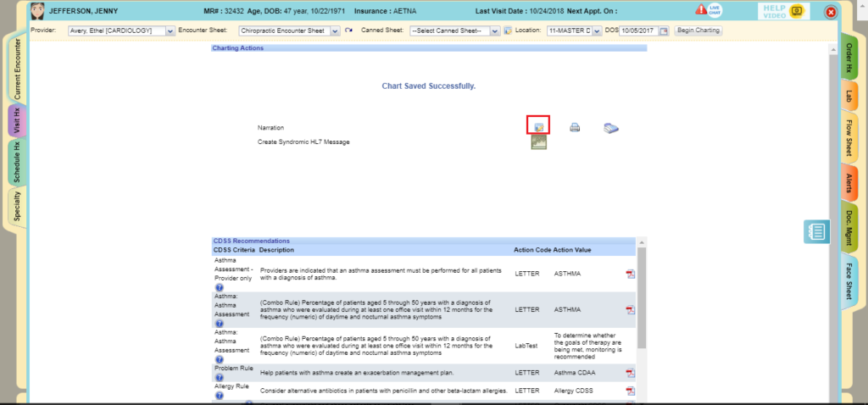Click the blue notes panel icon
This screenshot has height=405, width=868.
817,231
